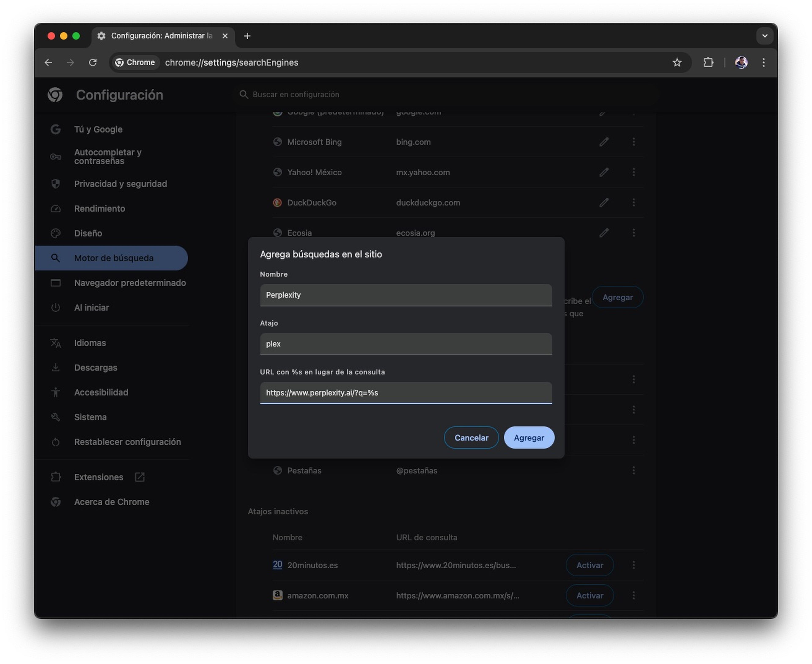Close the Configuración tab
Image resolution: width=812 pixels, height=664 pixels.
coord(225,36)
